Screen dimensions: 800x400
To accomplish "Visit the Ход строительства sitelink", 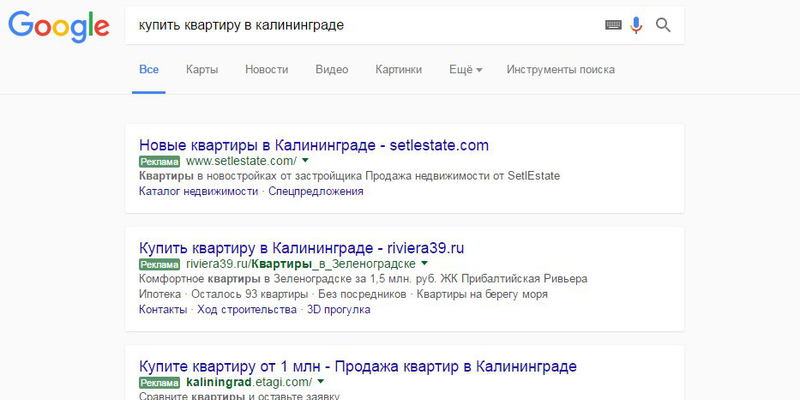I will tap(245, 310).
